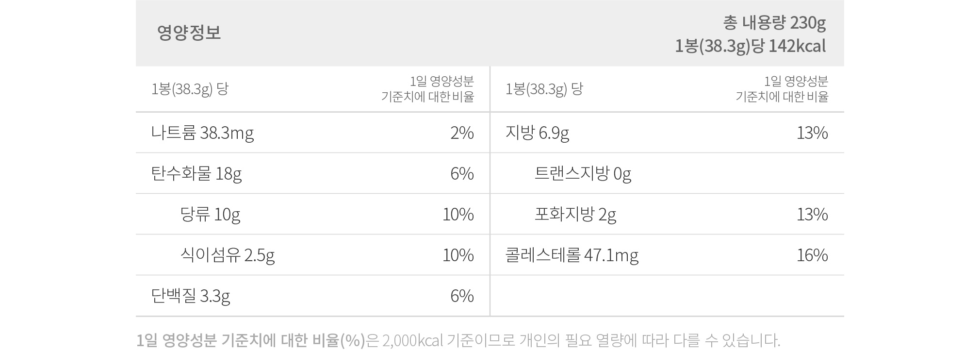Viewport: 980px width, 352px height.
Task: Click the left column 1봉(38.3g) 당 header
Action: coord(190,89)
